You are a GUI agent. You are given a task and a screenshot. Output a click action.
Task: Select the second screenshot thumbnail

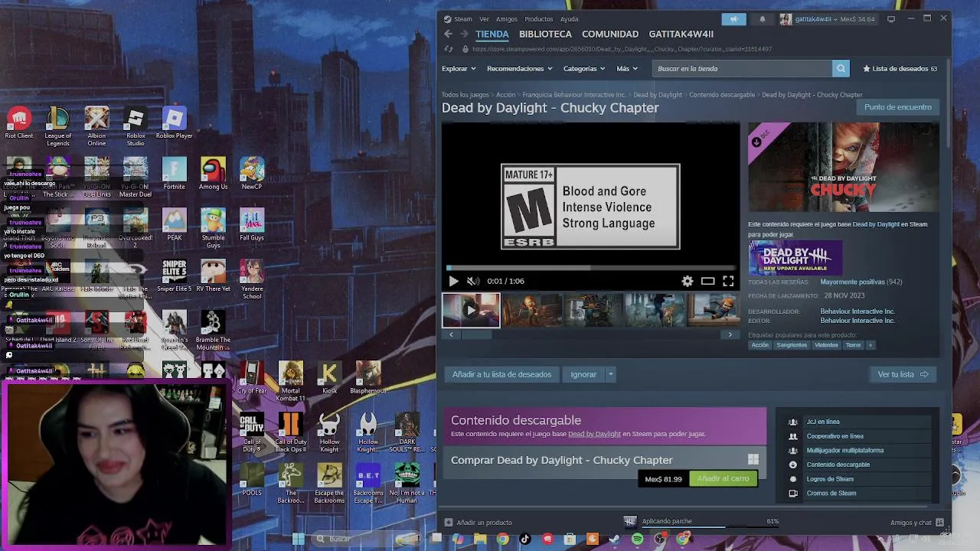pos(532,311)
